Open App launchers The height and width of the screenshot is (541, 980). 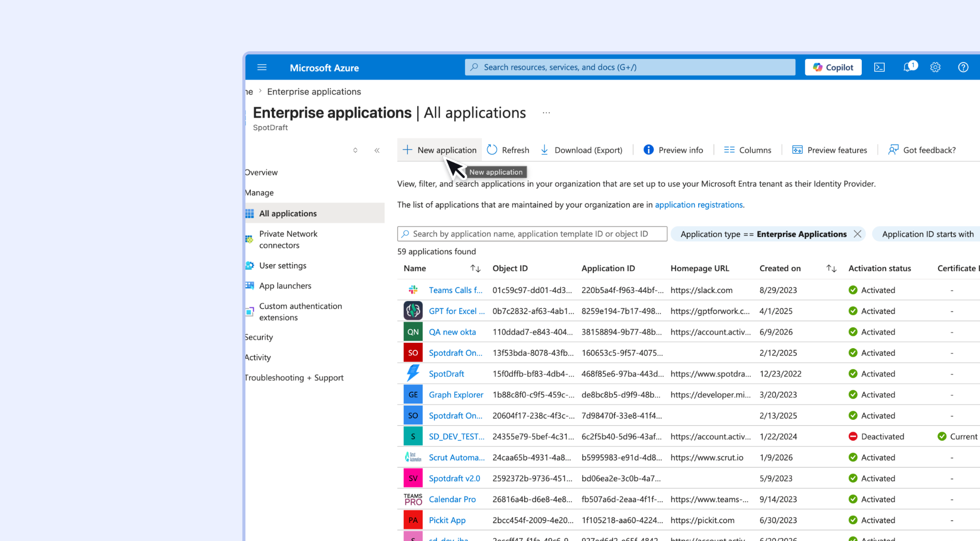pos(285,286)
